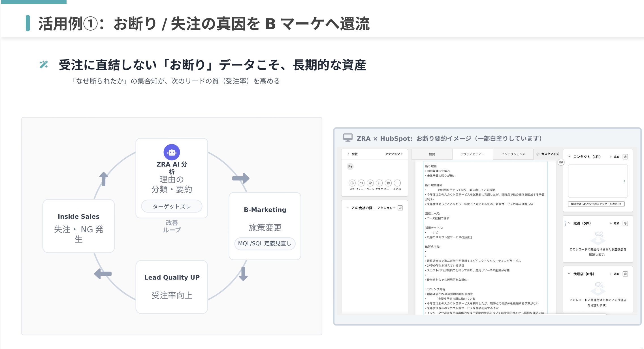The height and width of the screenshot is (349, 644).
Task: Click the コンタクト card settings gear
Action: coord(625,157)
